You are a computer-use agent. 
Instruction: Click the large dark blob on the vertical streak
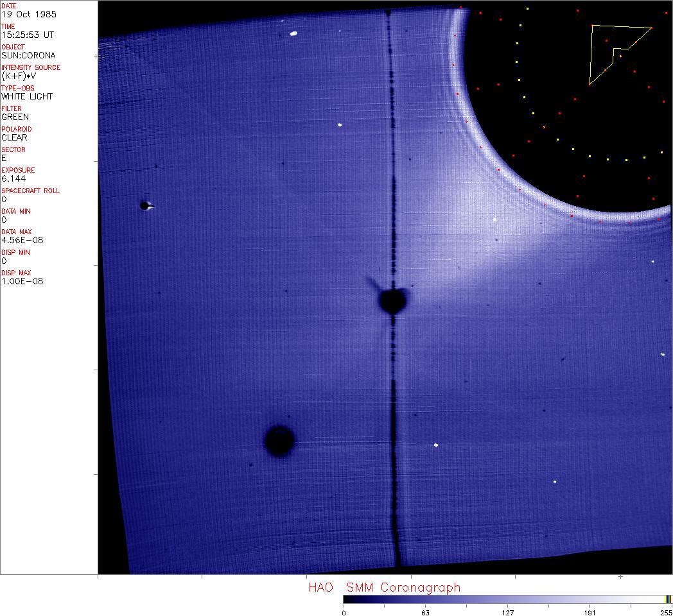(392, 300)
